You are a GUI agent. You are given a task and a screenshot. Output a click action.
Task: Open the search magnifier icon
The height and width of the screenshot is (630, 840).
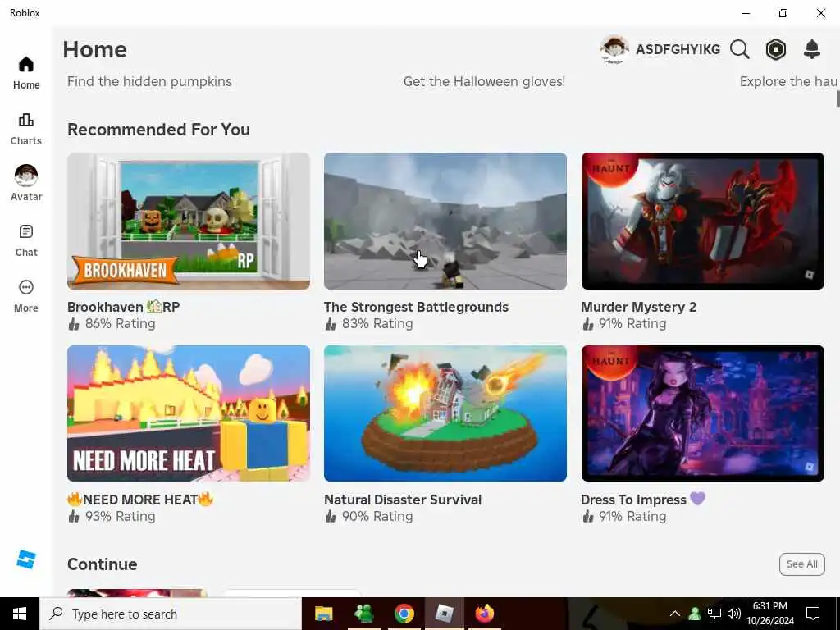coord(739,49)
